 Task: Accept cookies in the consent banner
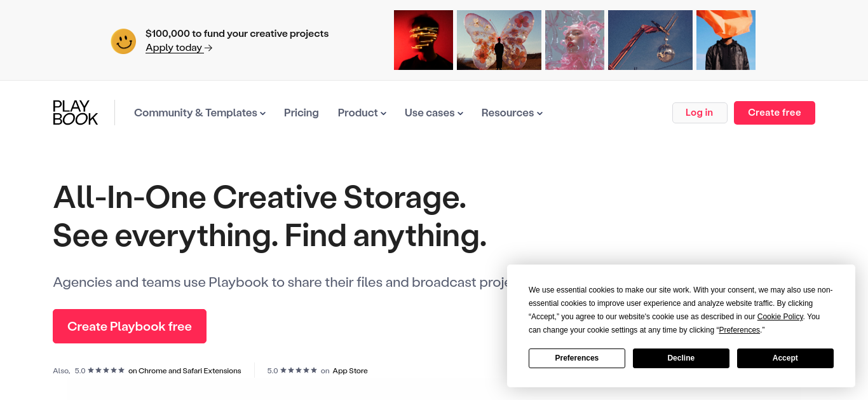(785, 358)
